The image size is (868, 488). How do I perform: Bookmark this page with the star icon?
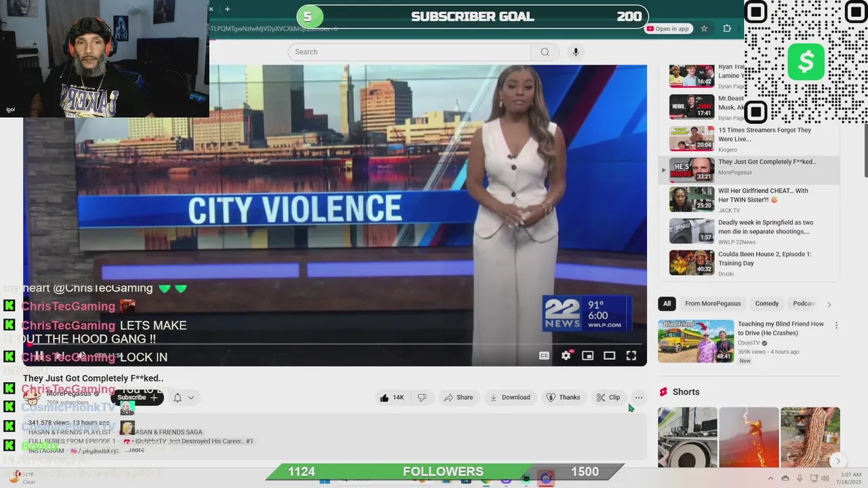point(704,28)
